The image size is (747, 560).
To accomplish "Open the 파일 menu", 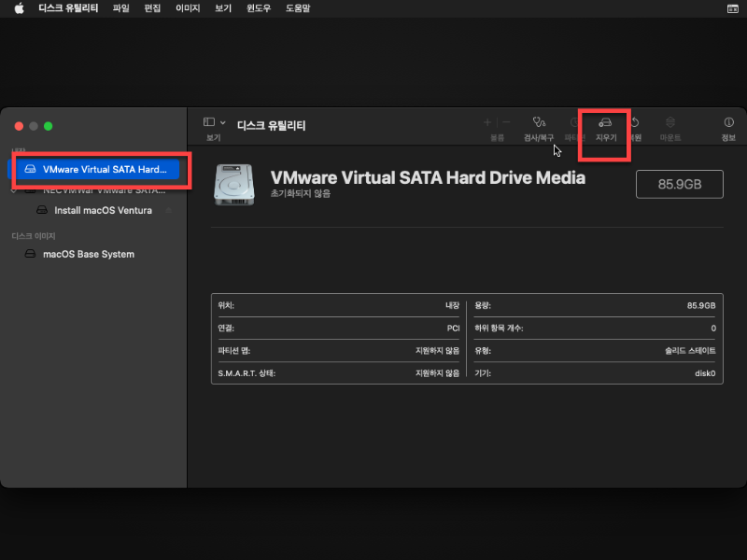I will (x=121, y=8).
